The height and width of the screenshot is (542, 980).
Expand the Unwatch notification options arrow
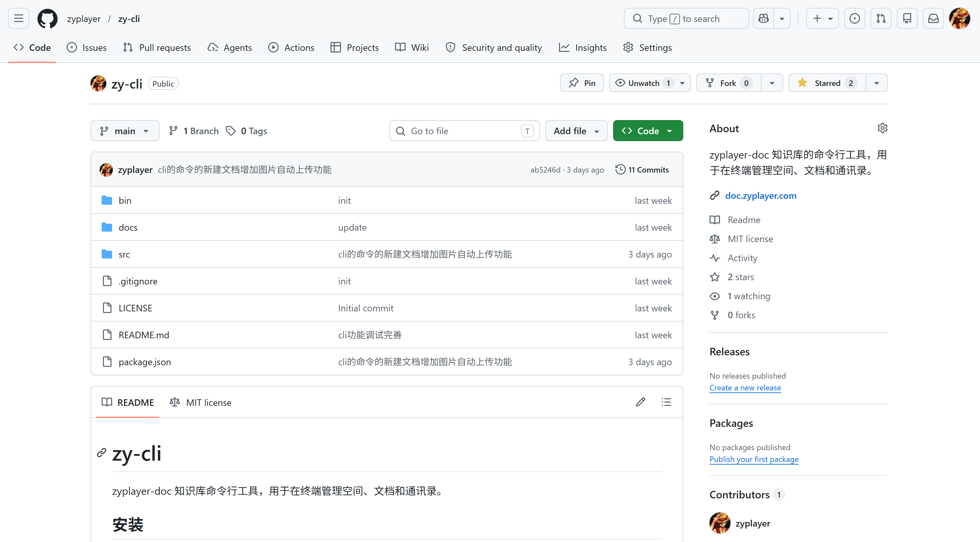point(683,83)
